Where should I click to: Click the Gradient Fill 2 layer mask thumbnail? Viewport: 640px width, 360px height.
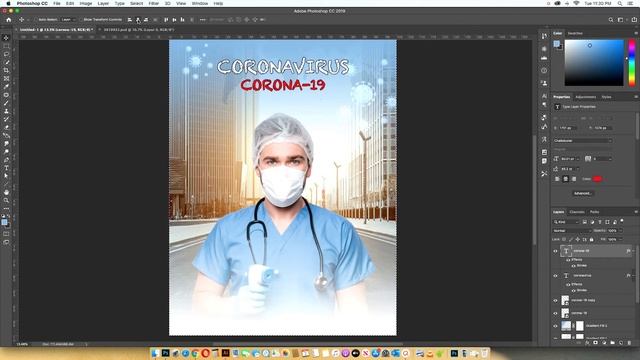(580, 326)
